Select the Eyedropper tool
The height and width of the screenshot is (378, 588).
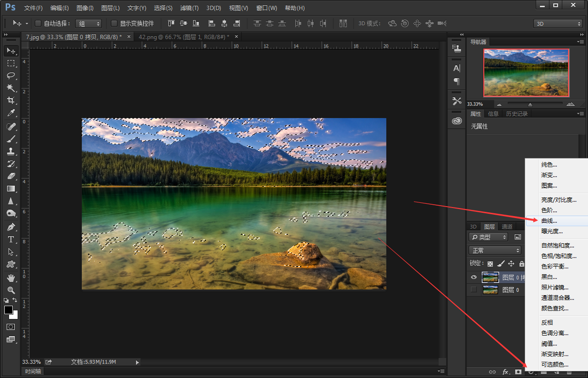pos(11,113)
